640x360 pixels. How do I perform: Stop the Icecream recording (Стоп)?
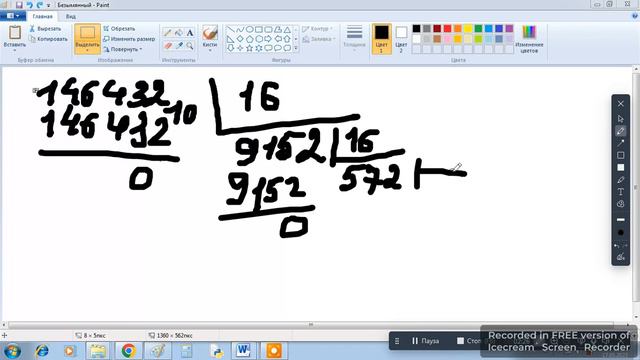[469, 341]
